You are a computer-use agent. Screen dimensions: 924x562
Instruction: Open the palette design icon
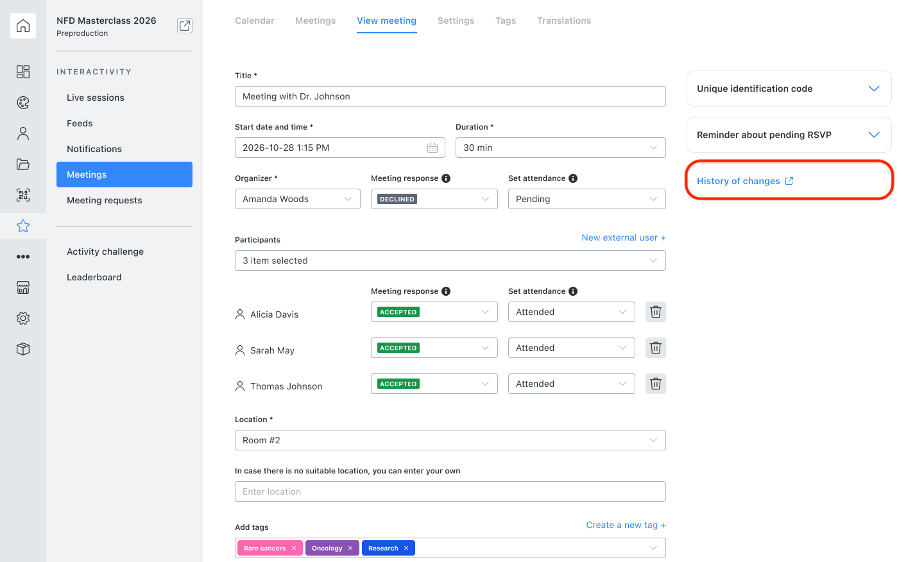coord(23,103)
